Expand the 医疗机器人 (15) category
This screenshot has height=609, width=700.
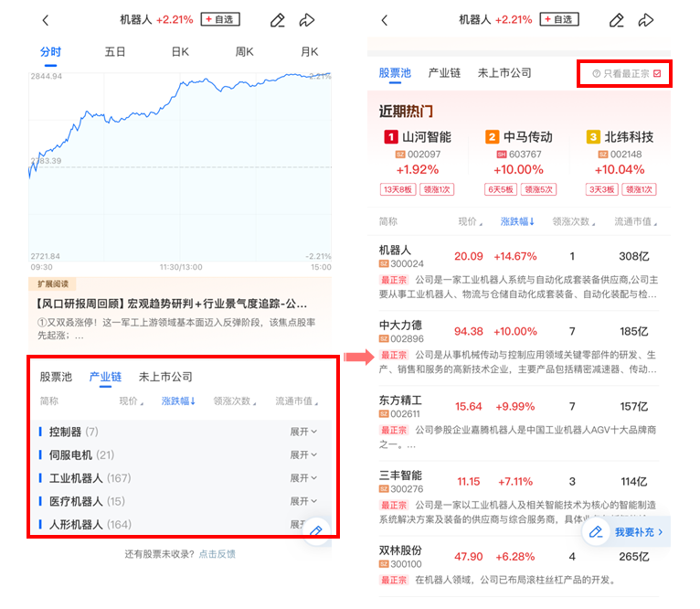303,501
